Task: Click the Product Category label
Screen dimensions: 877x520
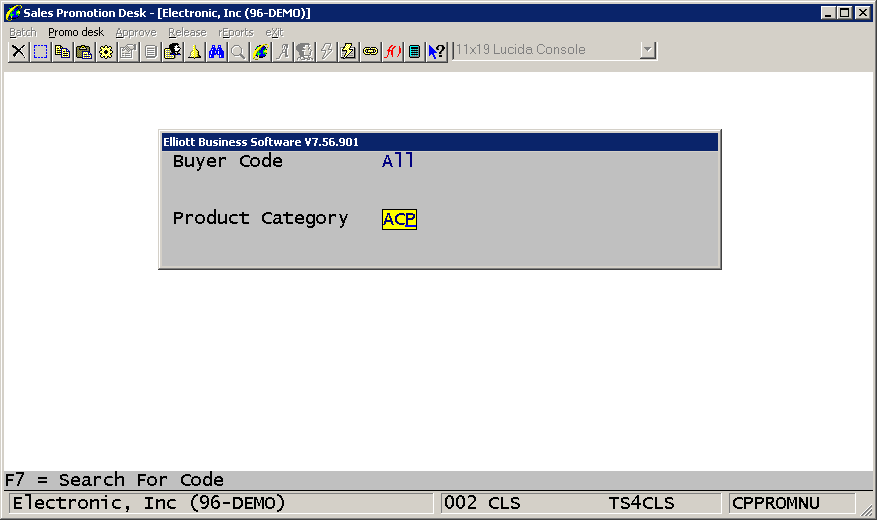Action: (x=260, y=218)
